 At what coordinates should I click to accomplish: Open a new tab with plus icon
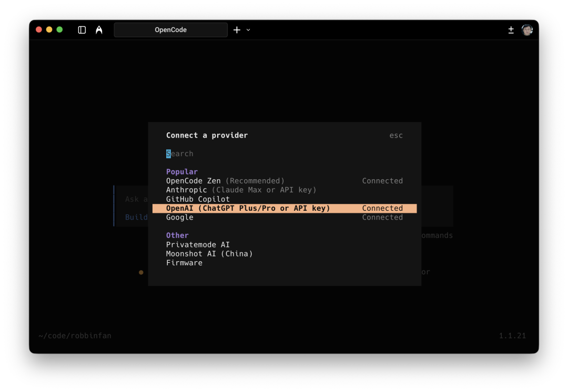(237, 30)
